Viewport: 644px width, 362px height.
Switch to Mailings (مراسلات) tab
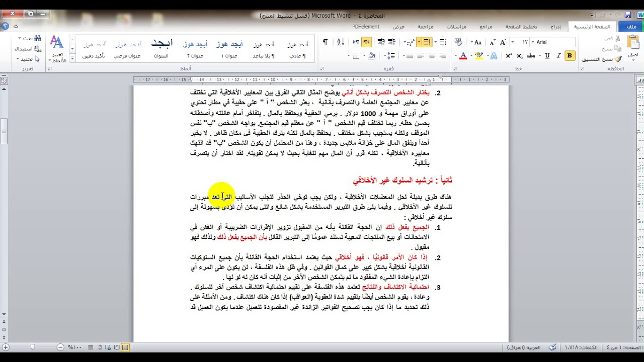point(456,27)
